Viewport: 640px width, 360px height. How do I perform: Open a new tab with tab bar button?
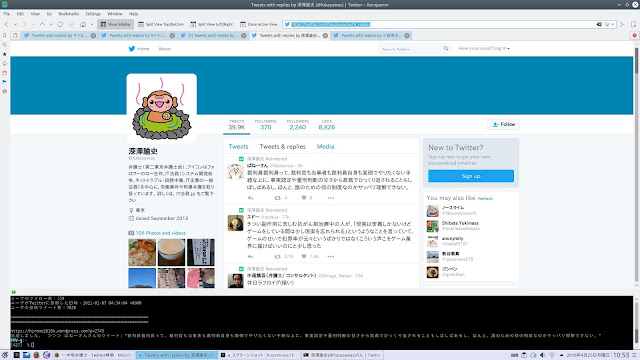15,36
